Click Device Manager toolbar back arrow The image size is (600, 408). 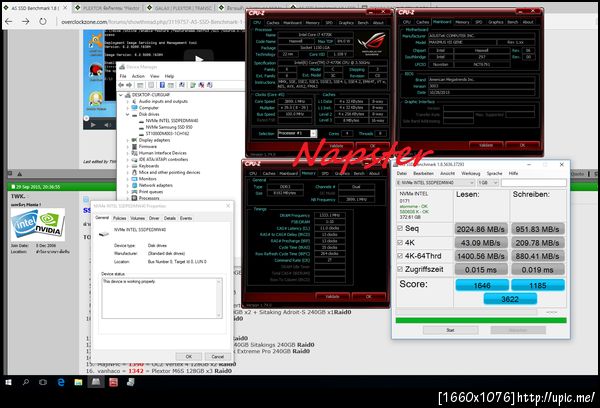click(x=121, y=85)
